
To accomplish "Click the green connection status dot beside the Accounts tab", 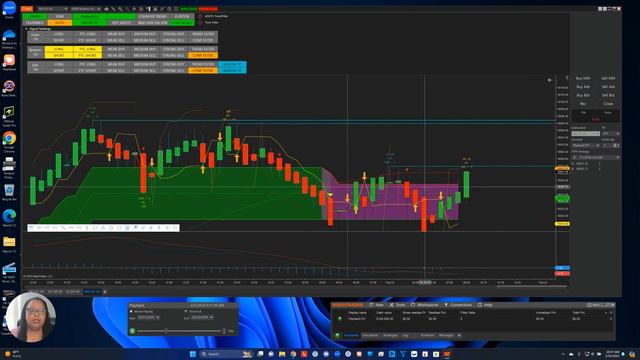I will click(x=338, y=336).
